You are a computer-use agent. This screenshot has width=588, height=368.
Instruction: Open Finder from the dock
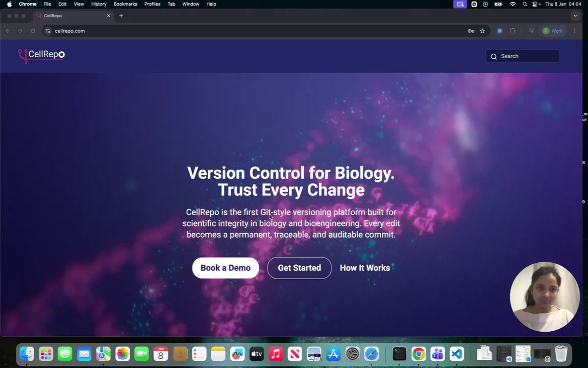[x=27, y=354]
